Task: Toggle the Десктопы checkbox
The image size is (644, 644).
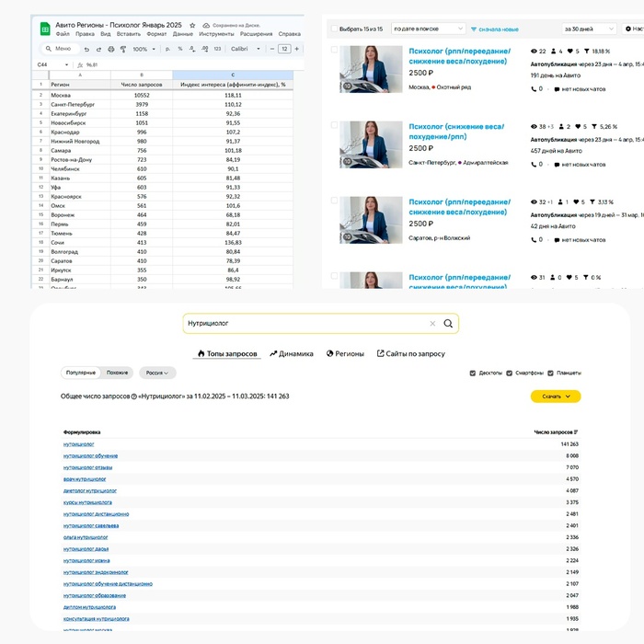Action: coord(472,374)
